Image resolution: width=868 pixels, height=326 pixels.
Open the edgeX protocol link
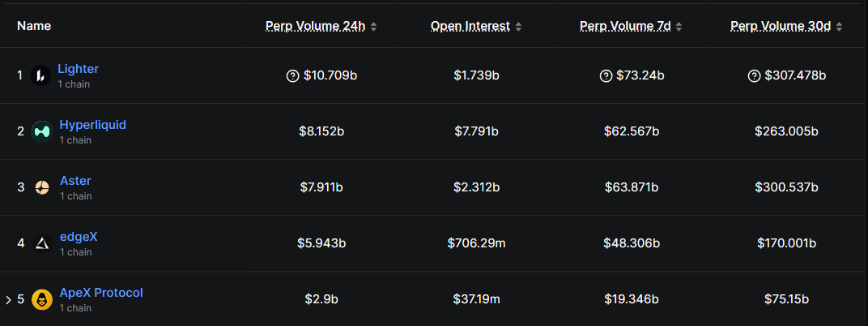click(79, 237)
